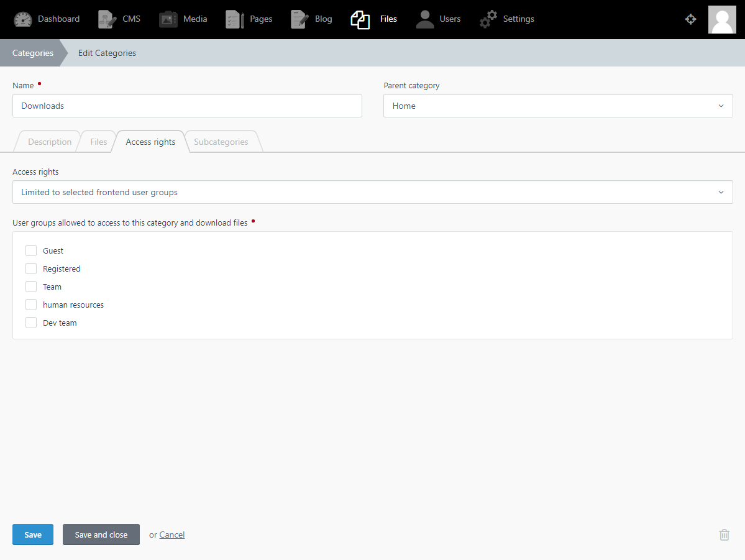Click Save and close button
The width and height of the screenshot is (745, 560).
101,535
